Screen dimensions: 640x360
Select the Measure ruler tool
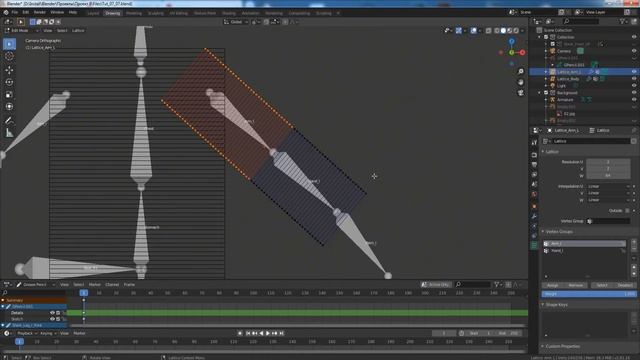point(9,133)
